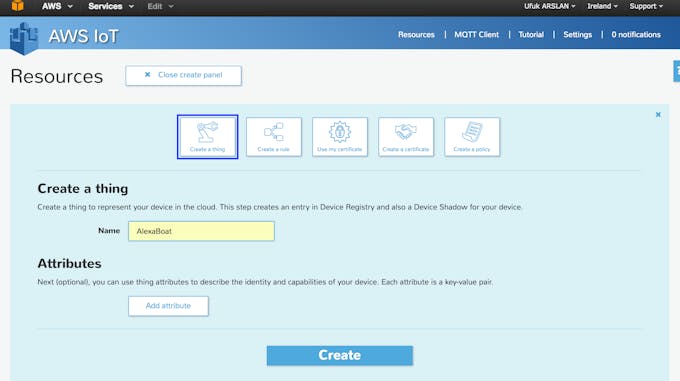
Task: Choose the Use my certificate icon
Action: coord(340,137)
